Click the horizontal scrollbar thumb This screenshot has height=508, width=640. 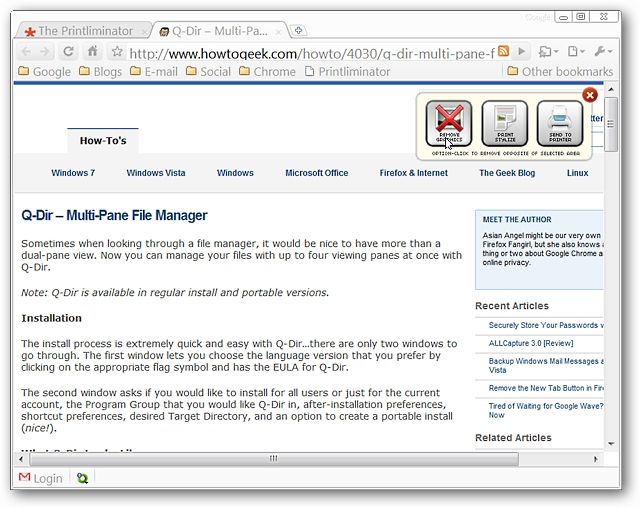coord(274,459)
